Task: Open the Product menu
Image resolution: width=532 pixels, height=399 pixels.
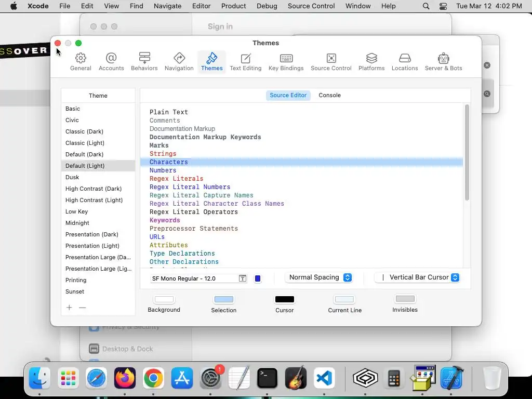Action: [233, 6]
